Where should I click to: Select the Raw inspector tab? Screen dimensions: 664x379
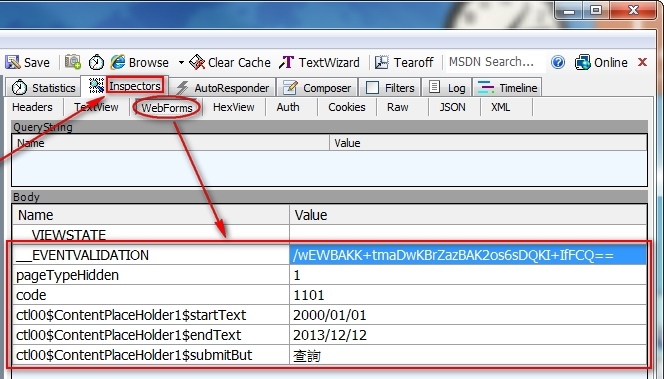click(398, 107)
